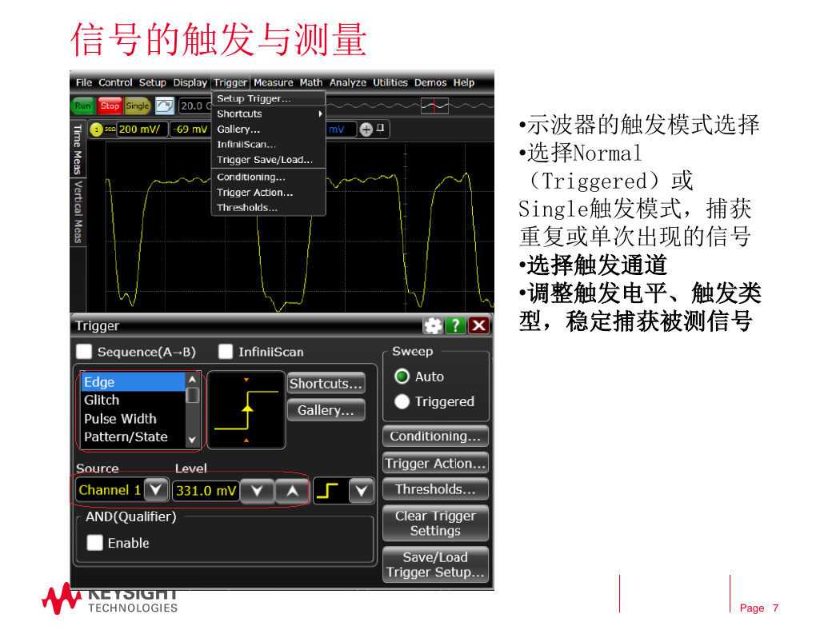Open the Setup menu

(153, 82)
